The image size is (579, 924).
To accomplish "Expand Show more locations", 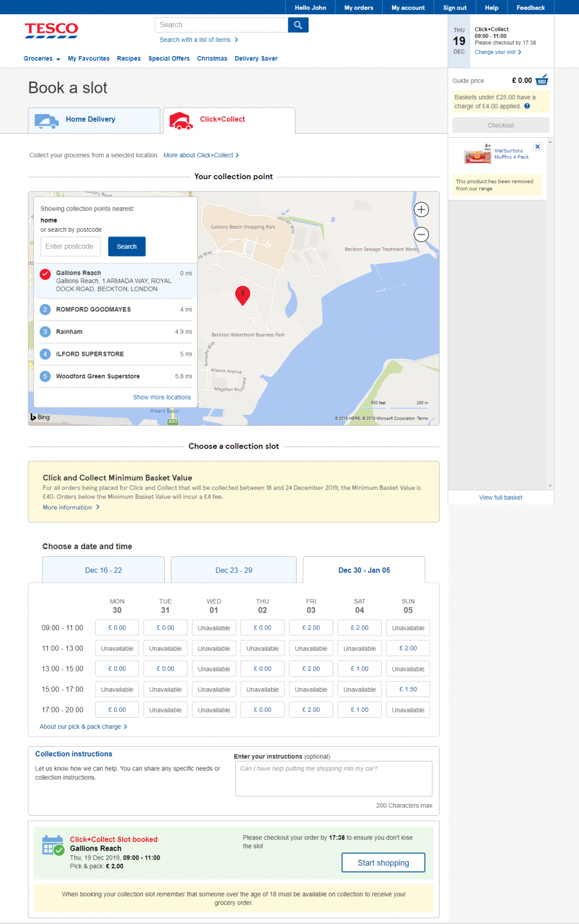I will click(162, 397).
